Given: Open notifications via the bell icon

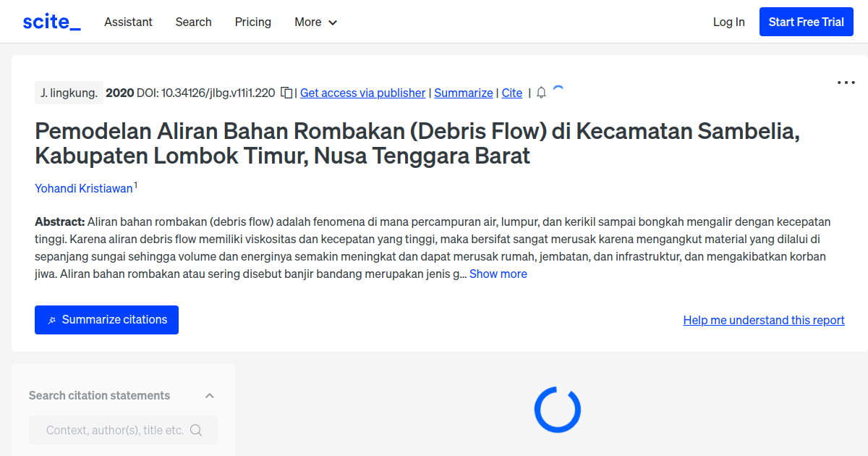Looking at the screenshot, I should pos(541,93).
